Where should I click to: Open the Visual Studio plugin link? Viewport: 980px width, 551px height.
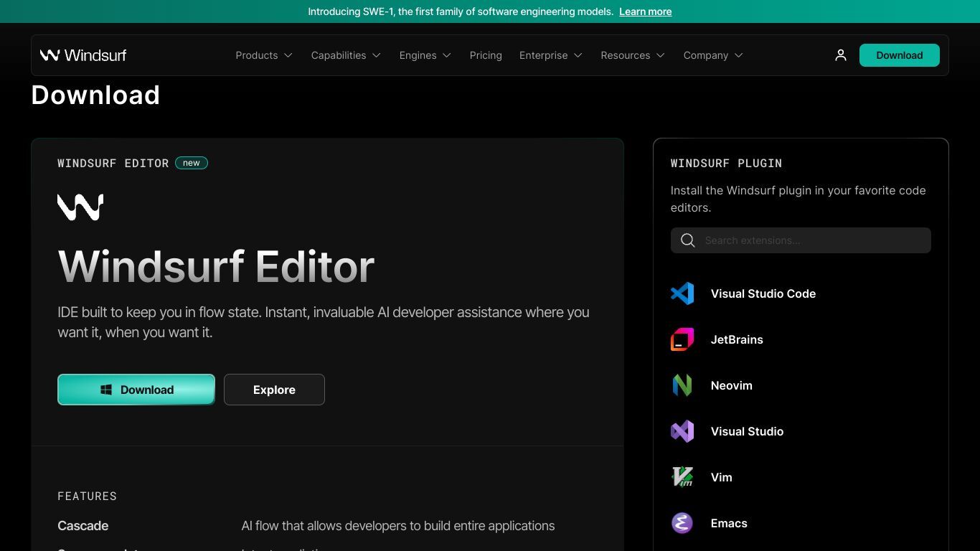click(x=747, y=431)
